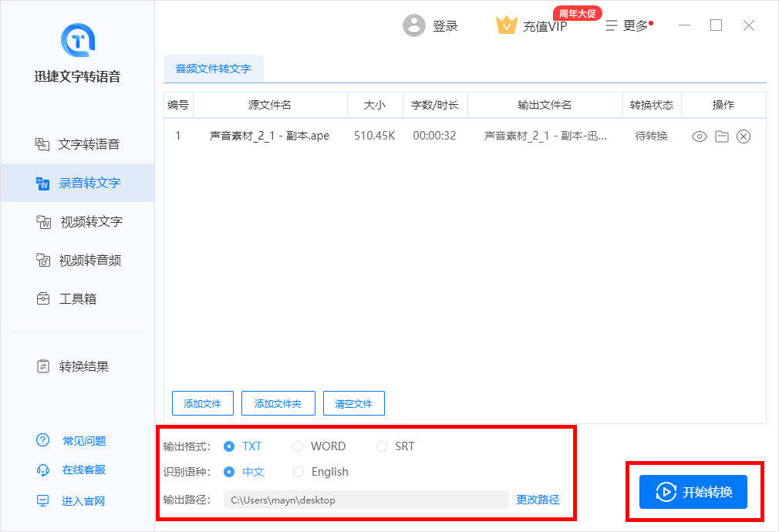The height and width of the screenshot is (532, 779).
Task: Click the 00:00:32 duration cell
Action: click(434, 136)
